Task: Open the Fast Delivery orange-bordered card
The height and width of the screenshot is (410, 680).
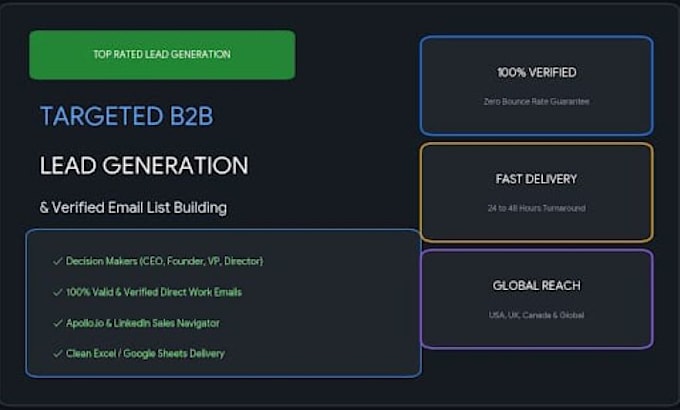Action: (x=536, y=192)
